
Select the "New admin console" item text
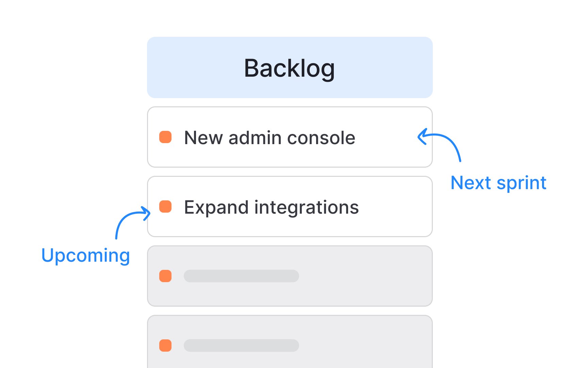(x=269, y=138)
